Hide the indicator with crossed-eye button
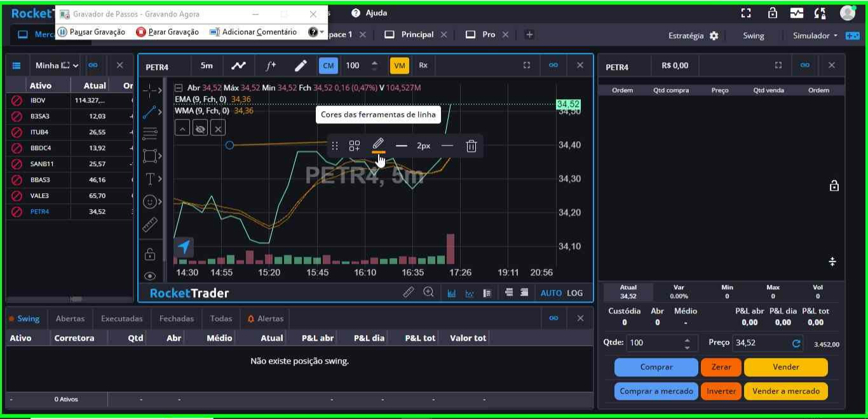Screen dimensions: 868x419 tap(200, 128)
